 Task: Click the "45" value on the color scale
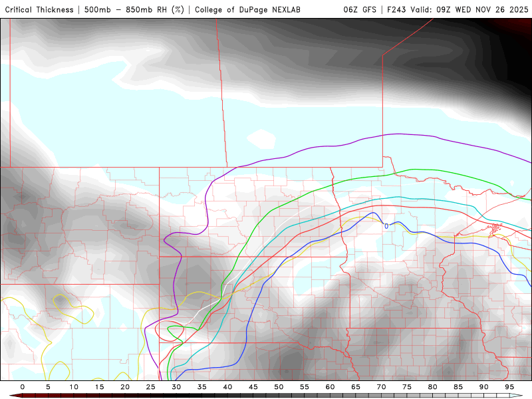tap(253, 387)
